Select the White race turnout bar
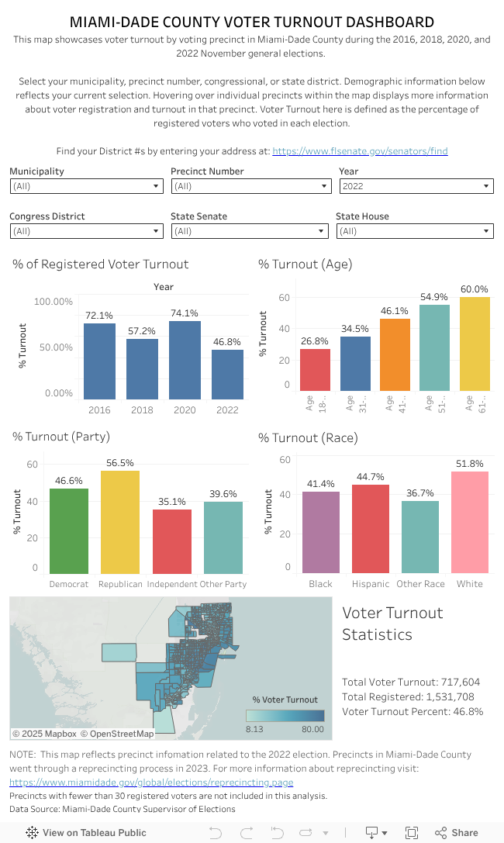The width and height of the screenshot is (504, 843). pyautogui.click(x=470, y=522)
